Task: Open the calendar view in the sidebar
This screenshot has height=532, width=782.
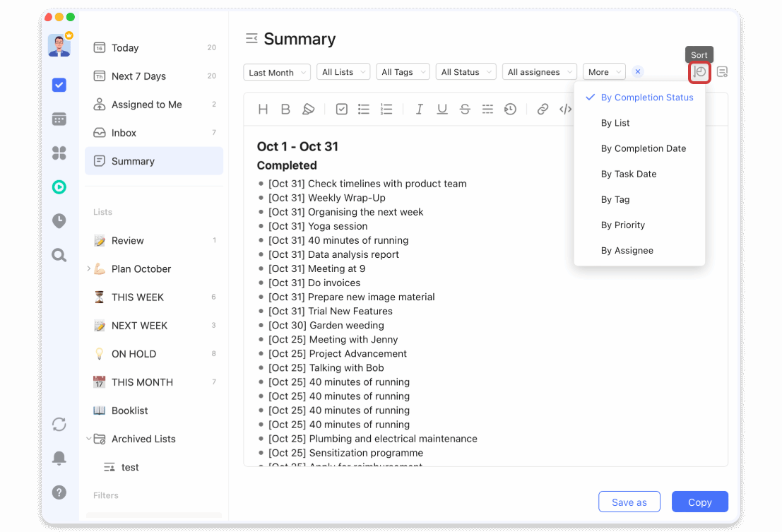Action: 59,119
